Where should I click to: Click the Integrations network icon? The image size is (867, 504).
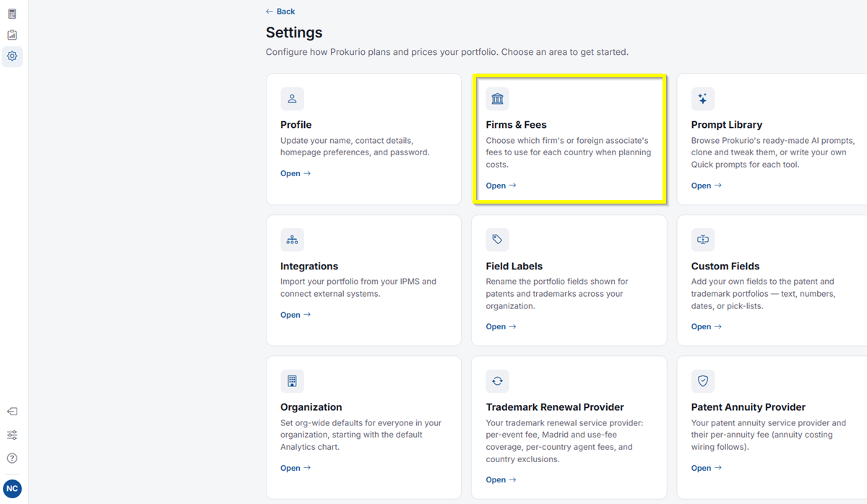pos(292,240)
